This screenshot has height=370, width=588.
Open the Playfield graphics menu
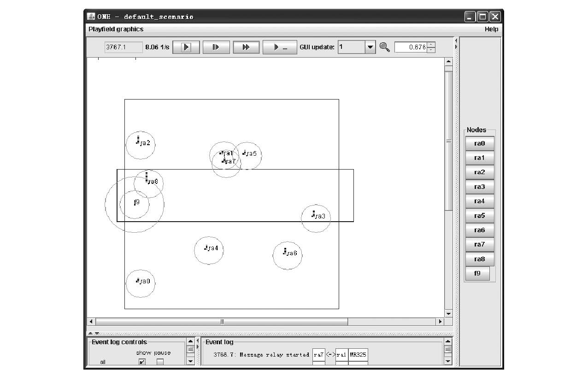pos(116,29)
